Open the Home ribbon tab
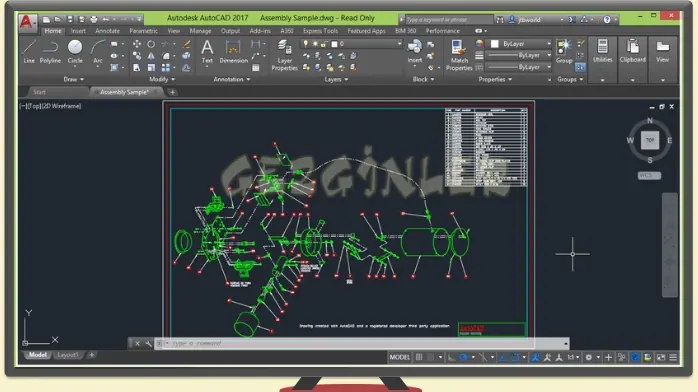This screenshot has width=698, height=392. click(53, 31)
